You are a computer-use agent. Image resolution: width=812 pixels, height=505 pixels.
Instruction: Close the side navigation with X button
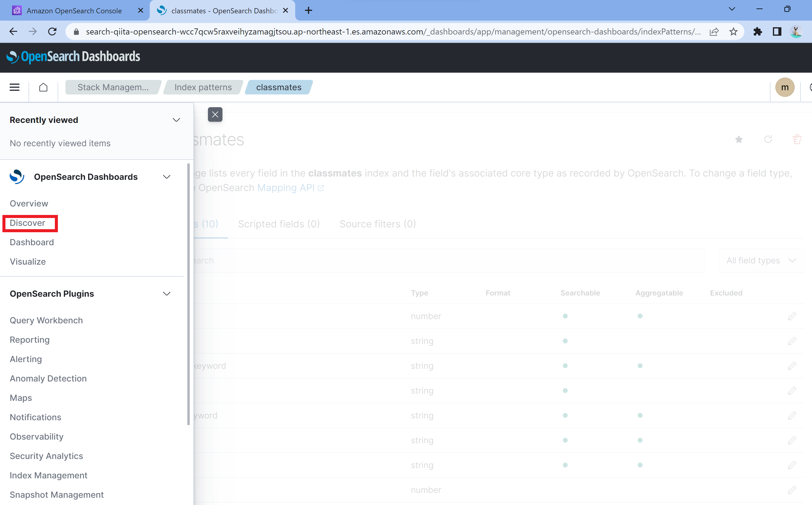215,114
